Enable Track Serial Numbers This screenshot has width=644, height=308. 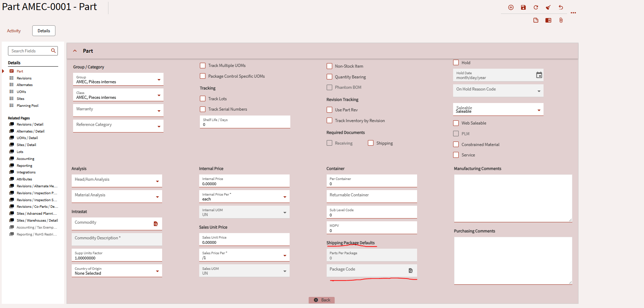coord(203,109)
